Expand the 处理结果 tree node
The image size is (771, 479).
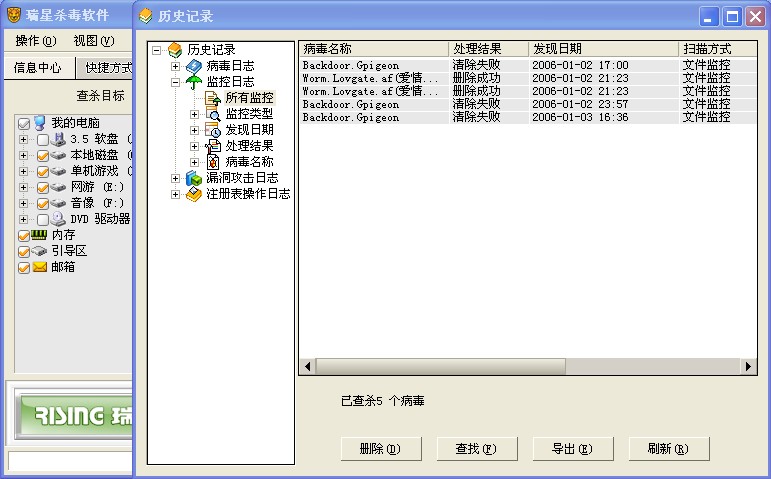click(x=194, y=146)
